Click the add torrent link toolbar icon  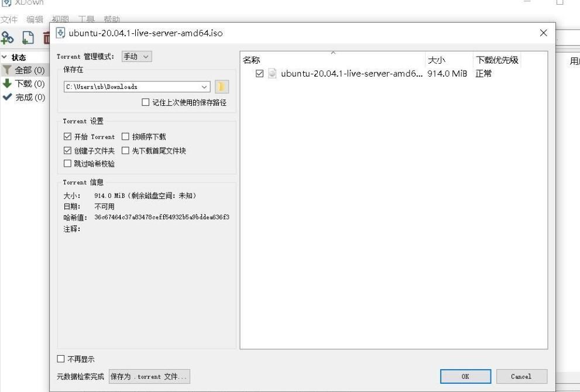tap(7, 37)
